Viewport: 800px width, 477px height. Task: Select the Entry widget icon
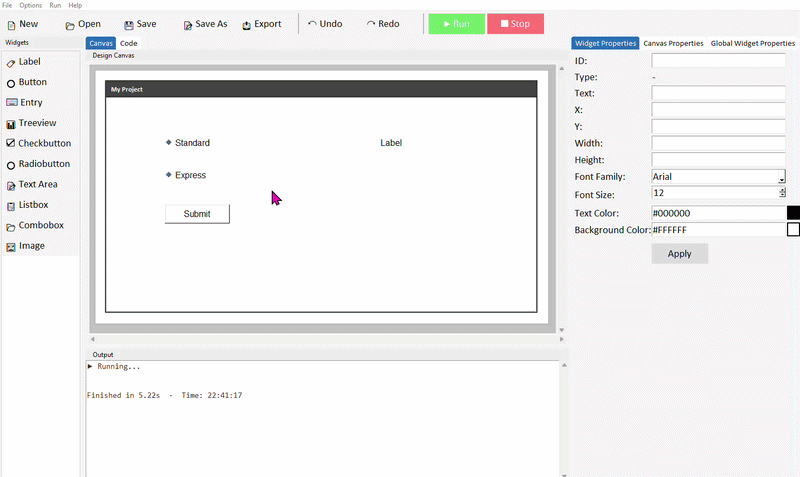coord(11,103)
